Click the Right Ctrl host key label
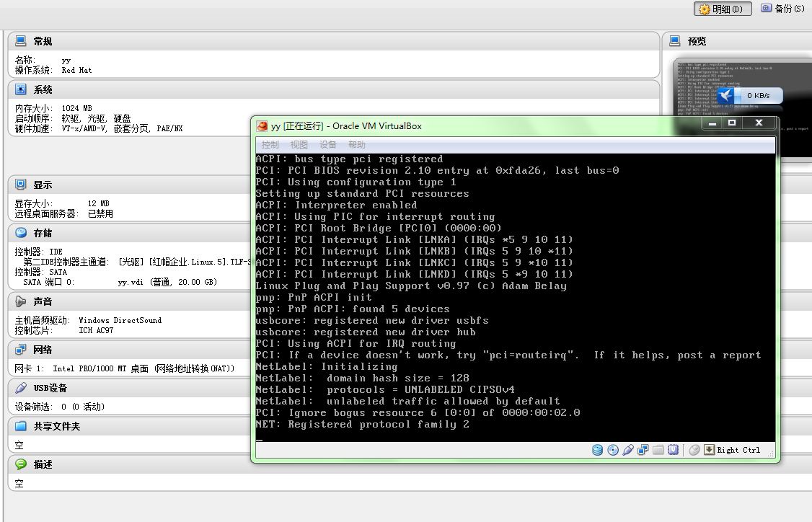 coord(738,450)
